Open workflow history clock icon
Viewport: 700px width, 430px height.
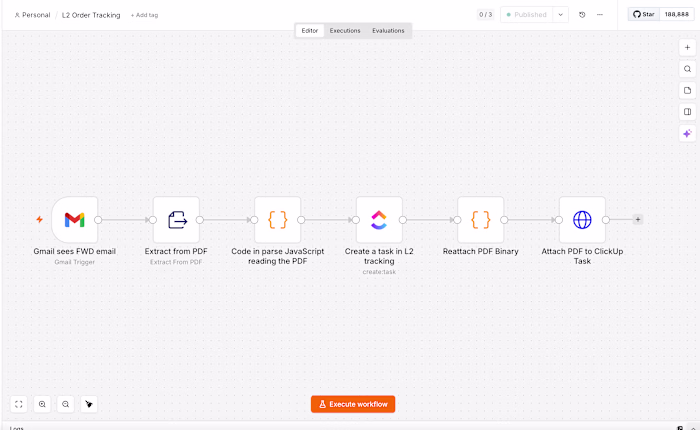click(582, 15)
